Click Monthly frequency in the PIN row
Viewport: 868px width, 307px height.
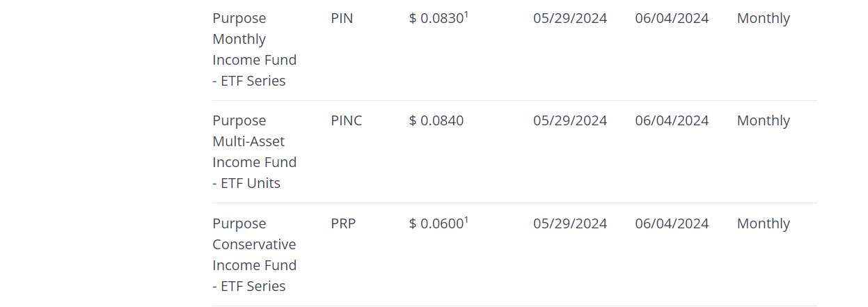pos(763,18)
